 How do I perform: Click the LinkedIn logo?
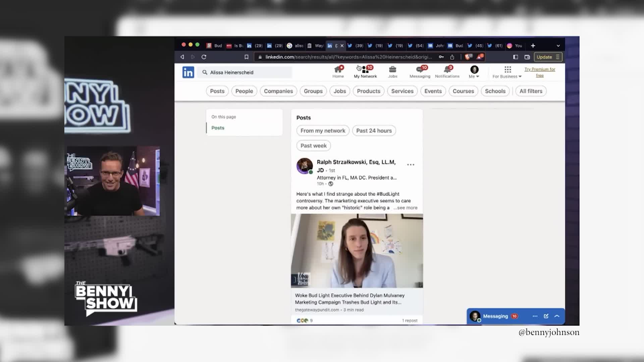click(188, 72)
